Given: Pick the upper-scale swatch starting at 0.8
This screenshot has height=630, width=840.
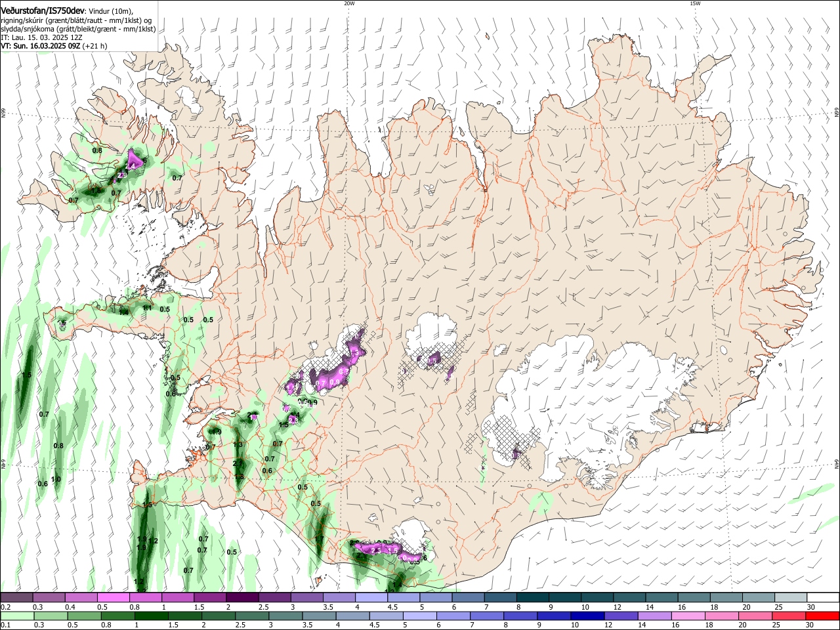Looking at the screenshot, I should click(x=145, y=597).
